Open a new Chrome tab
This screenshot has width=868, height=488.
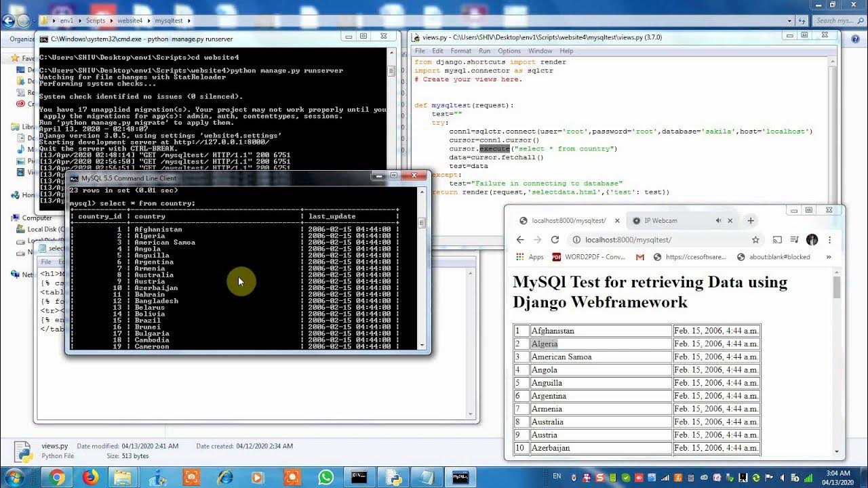tap(751, 220)
